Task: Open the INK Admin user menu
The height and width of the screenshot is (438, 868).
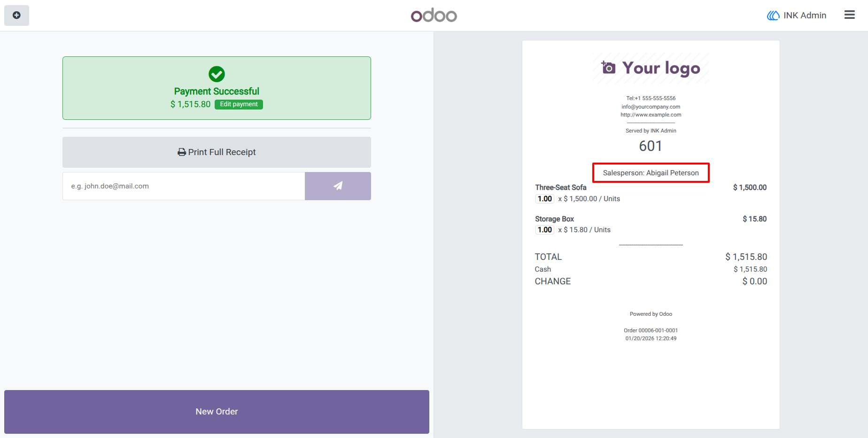Action: click(797, 16)
